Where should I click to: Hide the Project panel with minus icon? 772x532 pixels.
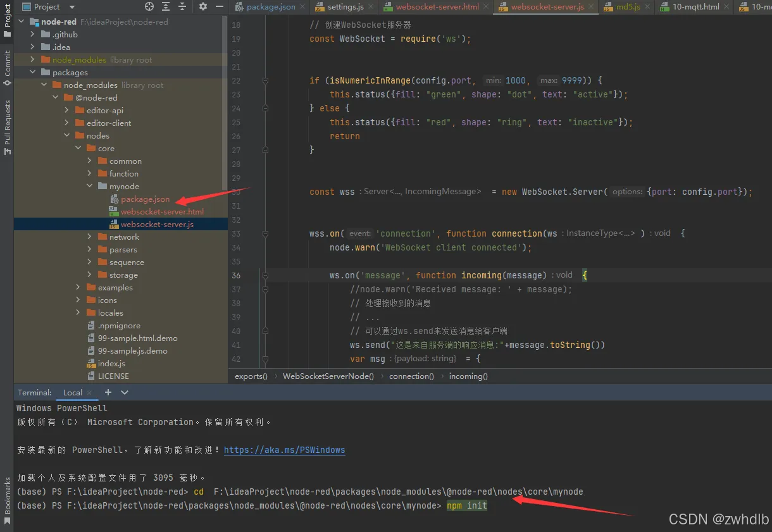pyautogui.click(x=220, y=6)
